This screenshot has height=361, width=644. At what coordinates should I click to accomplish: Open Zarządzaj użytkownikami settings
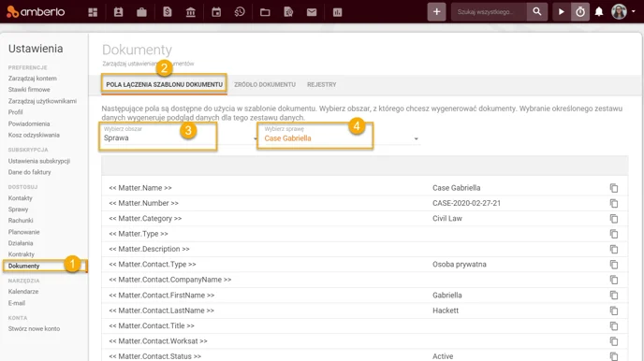(42, 101)
